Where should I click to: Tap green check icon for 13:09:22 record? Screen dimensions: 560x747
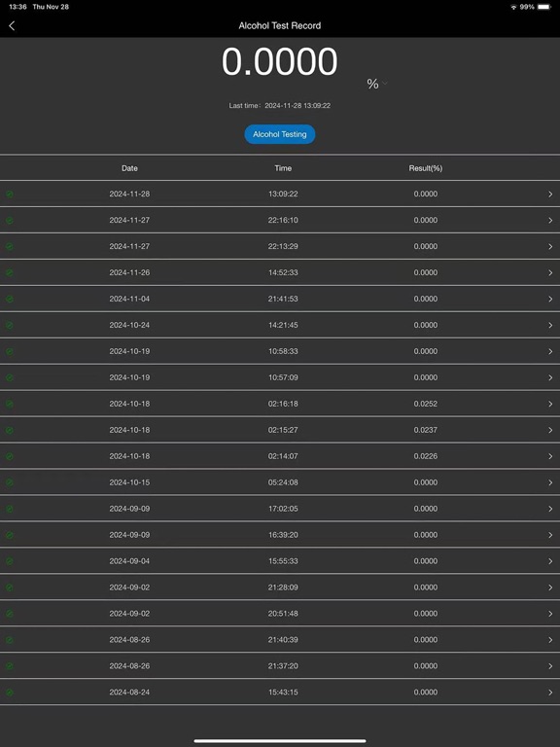point(10,194)
